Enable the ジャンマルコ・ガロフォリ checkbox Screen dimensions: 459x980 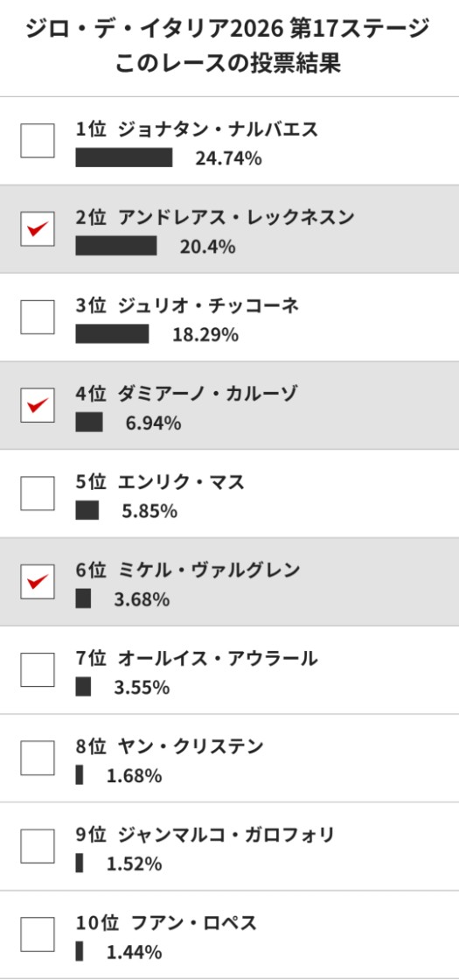coord(38,845)
